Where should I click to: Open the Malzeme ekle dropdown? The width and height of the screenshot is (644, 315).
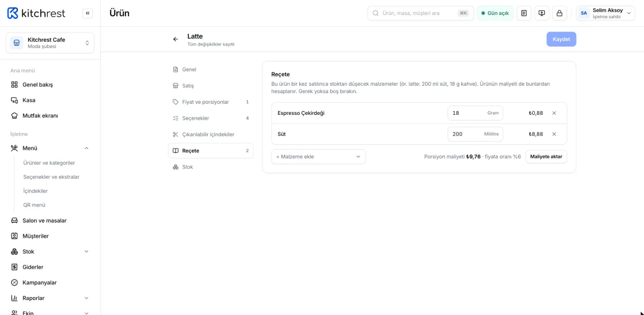tap(318, 157)
